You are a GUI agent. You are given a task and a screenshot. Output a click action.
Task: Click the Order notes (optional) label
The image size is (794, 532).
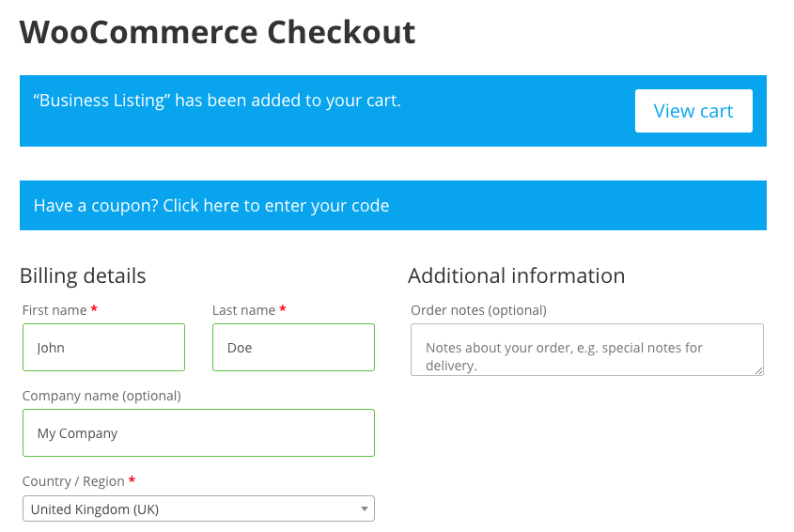[478, 310]
